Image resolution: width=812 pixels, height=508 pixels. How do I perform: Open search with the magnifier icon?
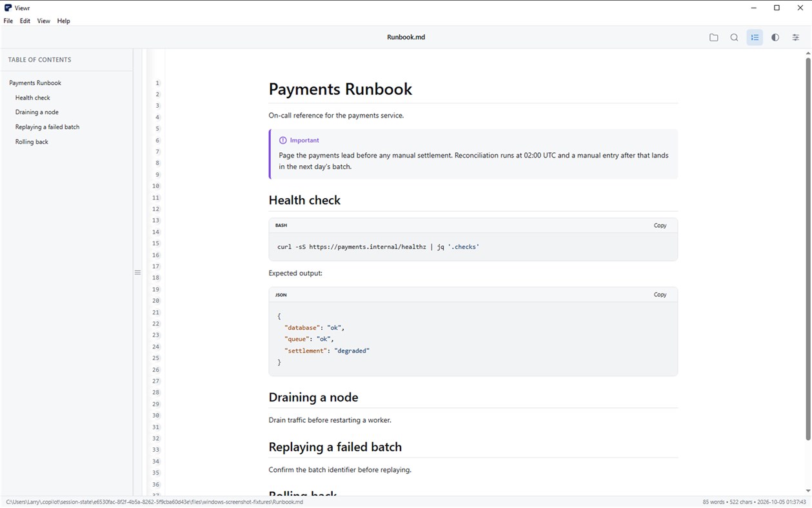[734, 37]
